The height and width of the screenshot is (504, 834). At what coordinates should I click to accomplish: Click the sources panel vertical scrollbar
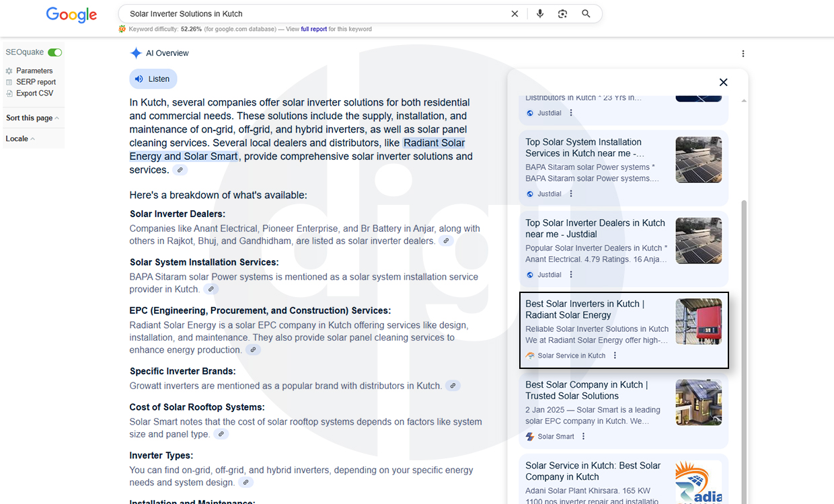[743, 336]
